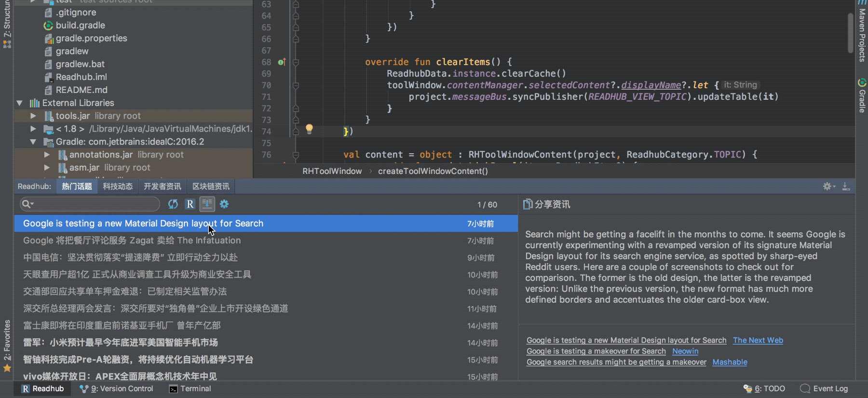Open the 6: TODO tool window
The image size is (868, 398).
764,389
